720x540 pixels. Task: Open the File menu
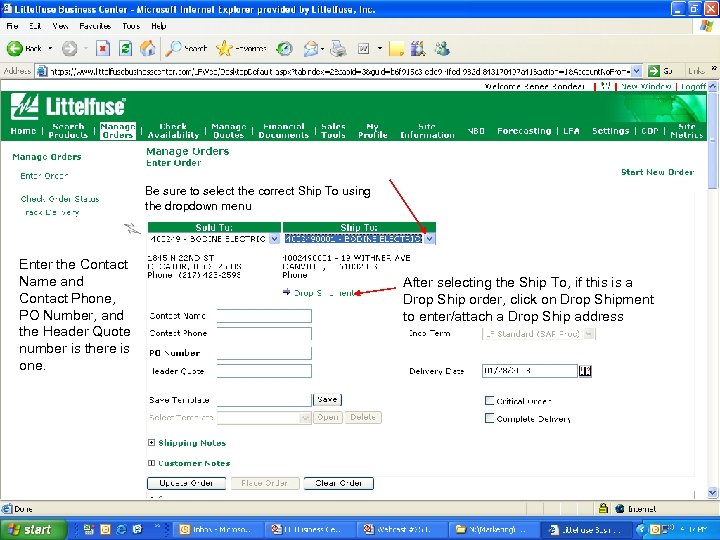point(12,26)
